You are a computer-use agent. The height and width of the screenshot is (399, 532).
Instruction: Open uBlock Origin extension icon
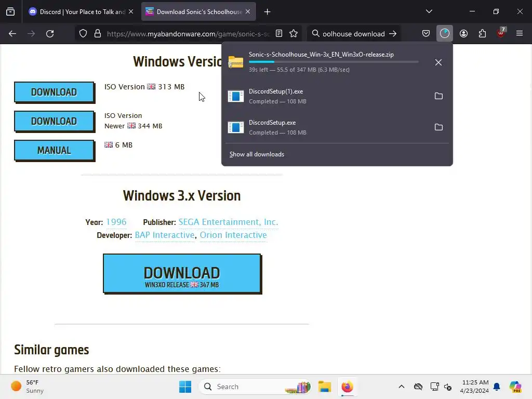[x=501, y=33]
